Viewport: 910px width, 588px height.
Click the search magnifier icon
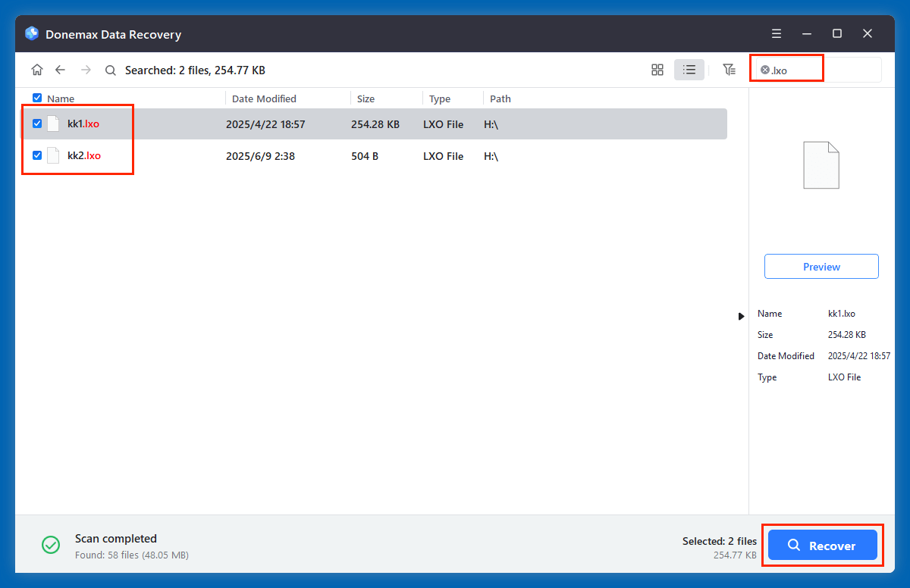pyautogui.click(x=110, y=70)
